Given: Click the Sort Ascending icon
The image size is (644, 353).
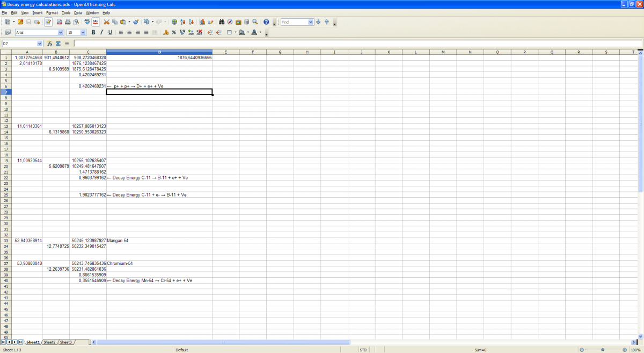Looking at the screenshot, I should (183, 22).
